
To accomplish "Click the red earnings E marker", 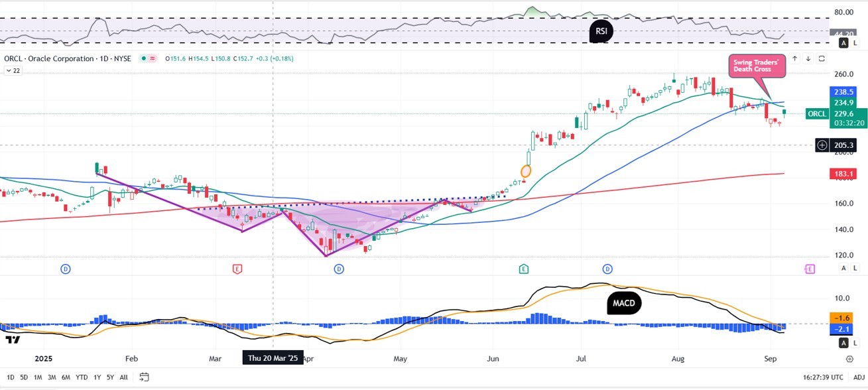I will (x=237, y=269).
